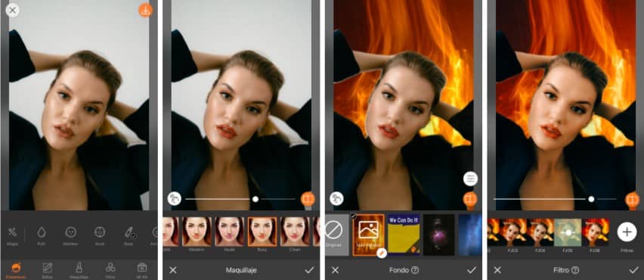Tap the orange save/download icon on first screen
Viewport: 644px width, 280px height.
(x=145, y=11)
